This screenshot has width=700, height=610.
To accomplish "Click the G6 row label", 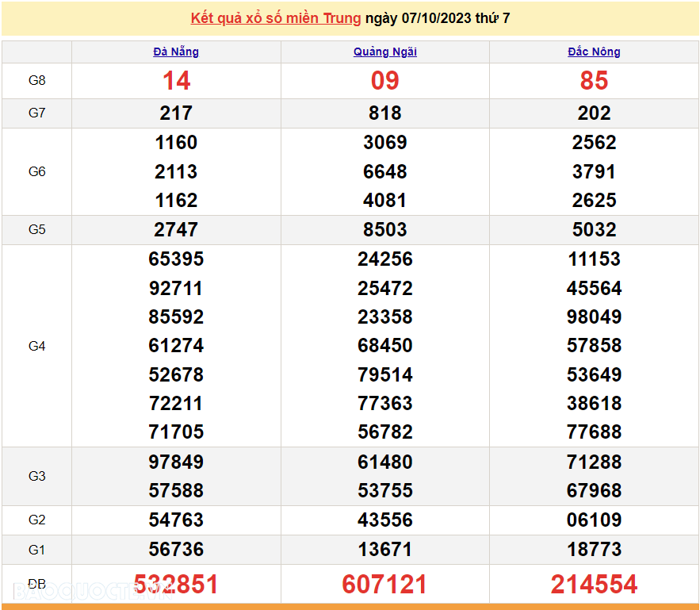I will [36, 171].
